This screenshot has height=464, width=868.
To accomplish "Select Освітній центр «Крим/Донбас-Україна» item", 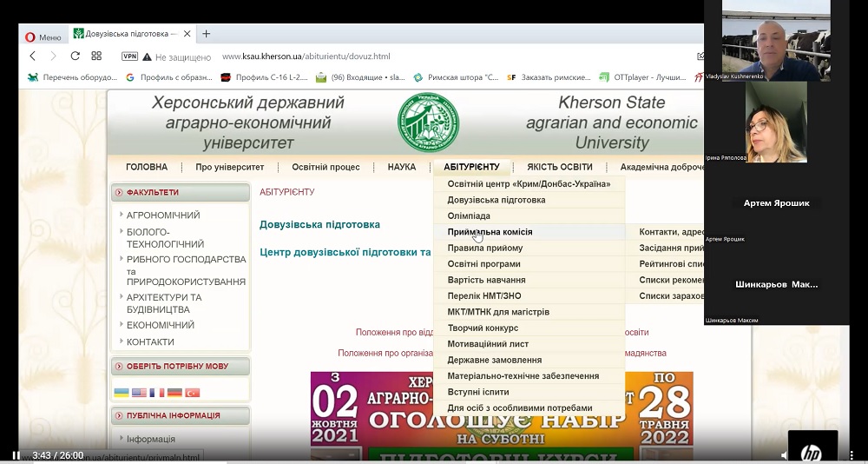I will (529, 184).
